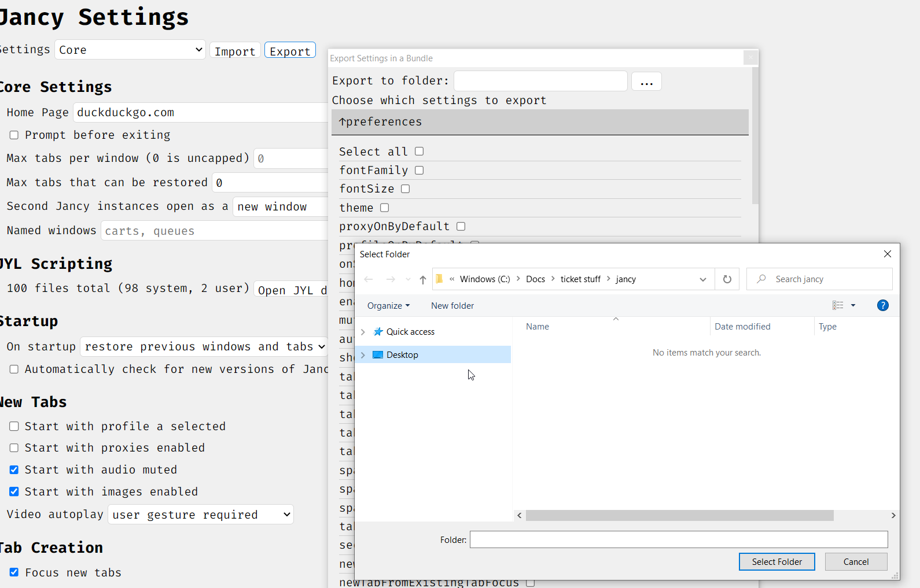
Task: Click the Max tabs restored field
Action: point(270,183)
